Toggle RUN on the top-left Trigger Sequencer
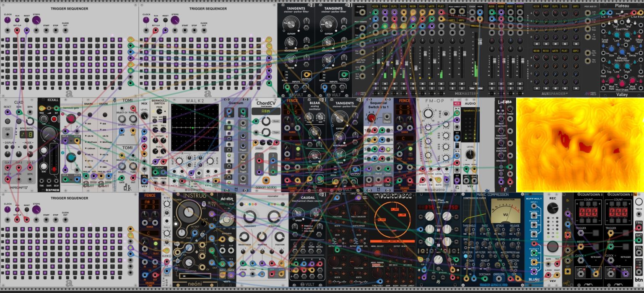 point(17,20)
